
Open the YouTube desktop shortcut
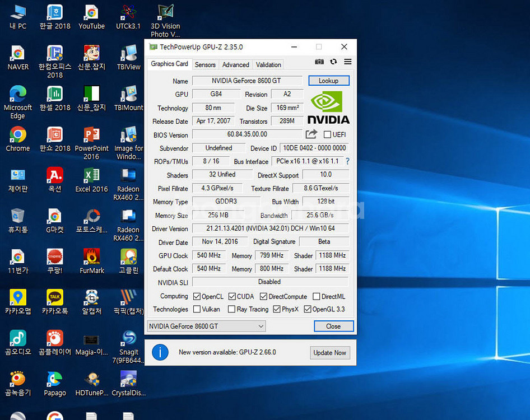coord(91,17)
